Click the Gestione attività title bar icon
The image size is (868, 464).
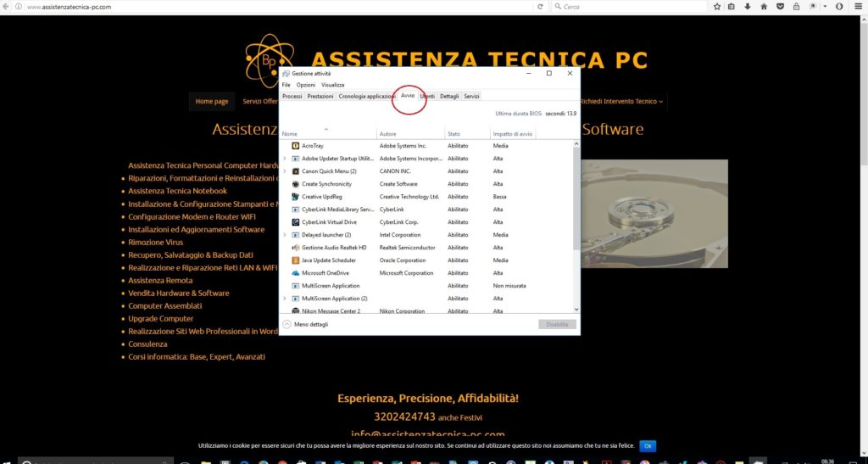pos(286,74)
